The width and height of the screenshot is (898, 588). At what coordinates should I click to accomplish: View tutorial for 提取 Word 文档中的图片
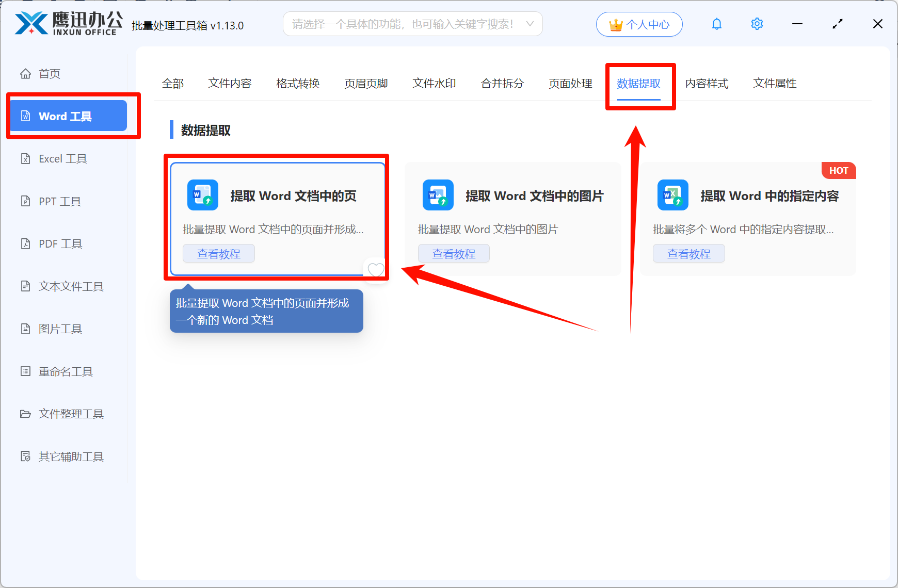click(454, 254)
